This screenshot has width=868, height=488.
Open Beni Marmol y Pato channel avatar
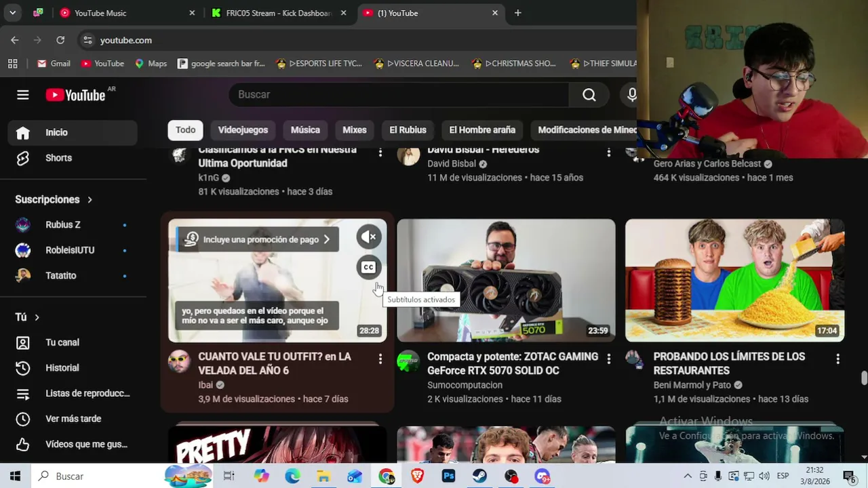[634, 359]
